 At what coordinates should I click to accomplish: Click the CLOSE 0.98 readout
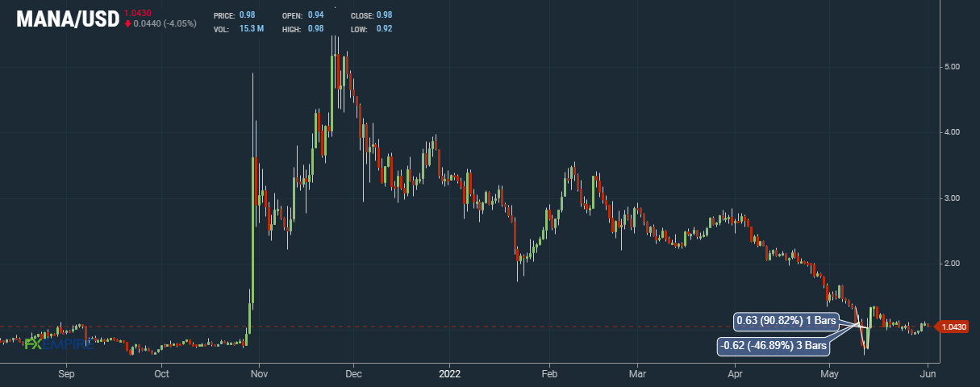(372, 16)
